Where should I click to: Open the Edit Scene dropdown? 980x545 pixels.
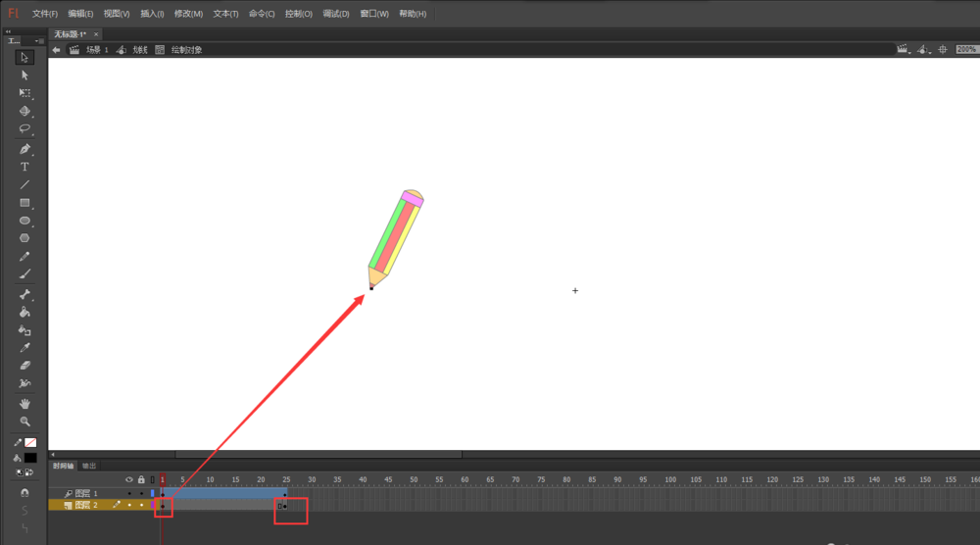(903, 49)
